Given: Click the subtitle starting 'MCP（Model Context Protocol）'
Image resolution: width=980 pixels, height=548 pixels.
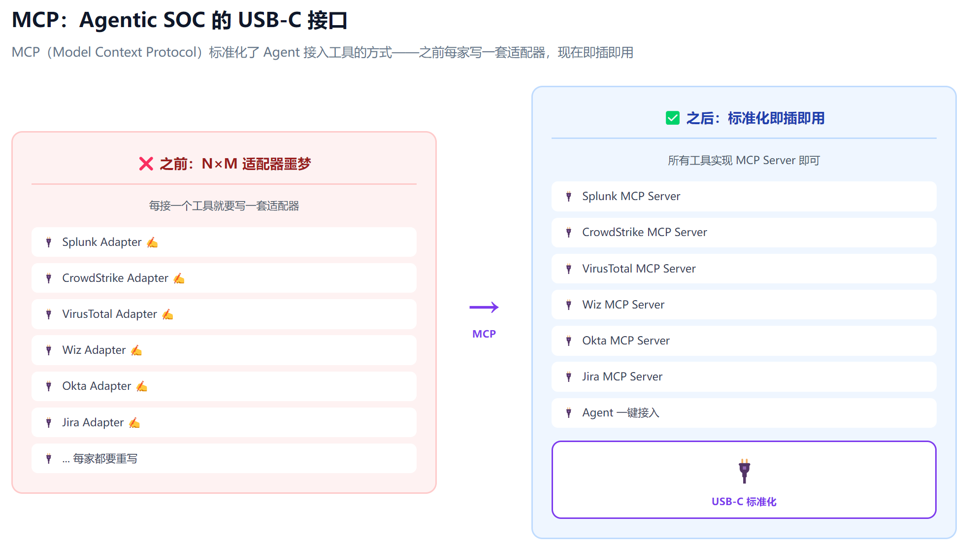Looking at the screenshot, I should (323, 52).
